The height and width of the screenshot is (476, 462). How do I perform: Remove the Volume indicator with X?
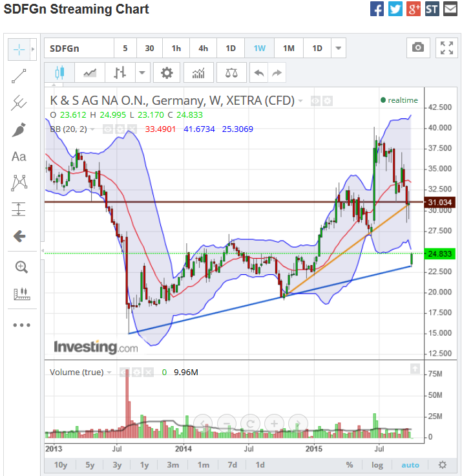tap(149, 372)
